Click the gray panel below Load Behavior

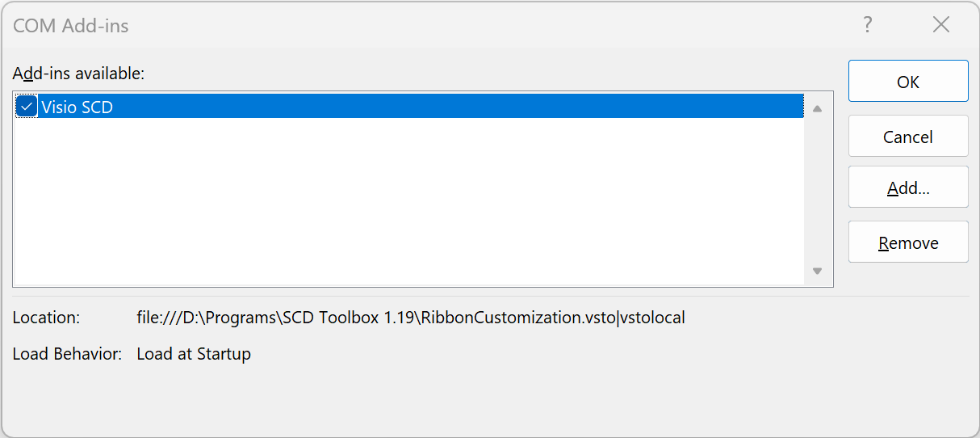(489, 400)
